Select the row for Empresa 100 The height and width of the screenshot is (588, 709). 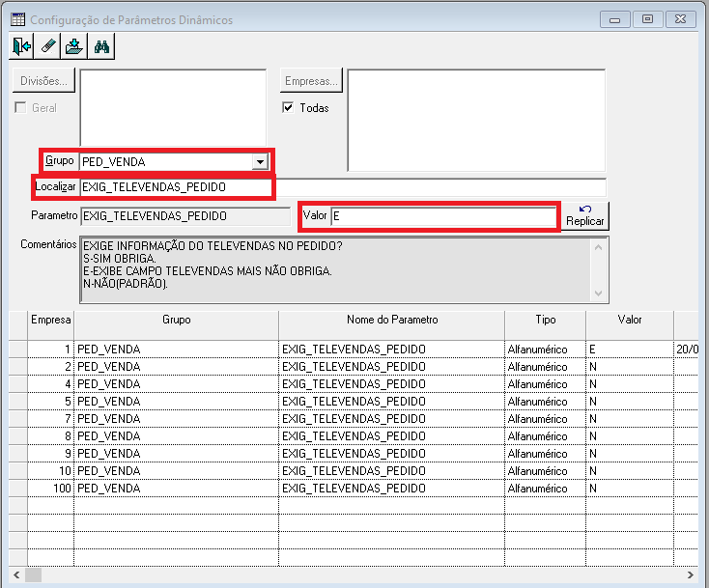(x=354, y=489)
